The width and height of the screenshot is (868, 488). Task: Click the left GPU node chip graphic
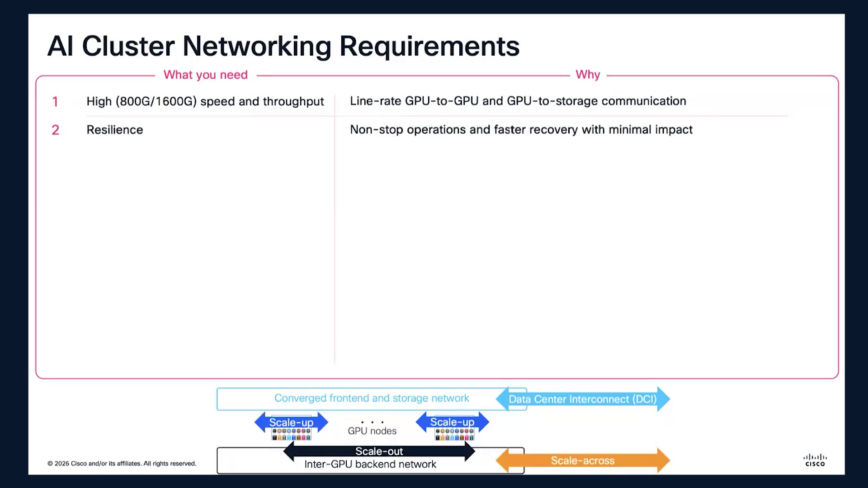pos(291,435)
